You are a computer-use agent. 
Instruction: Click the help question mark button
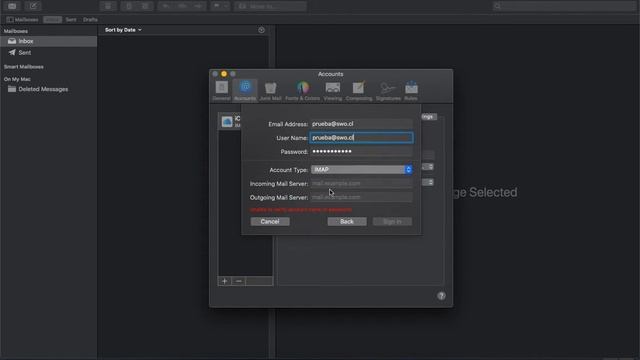coord(441,296)
